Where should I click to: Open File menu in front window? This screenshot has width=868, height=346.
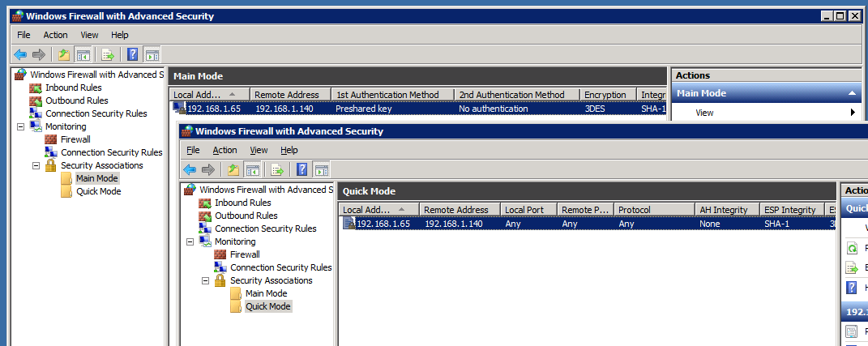[193, 150]
